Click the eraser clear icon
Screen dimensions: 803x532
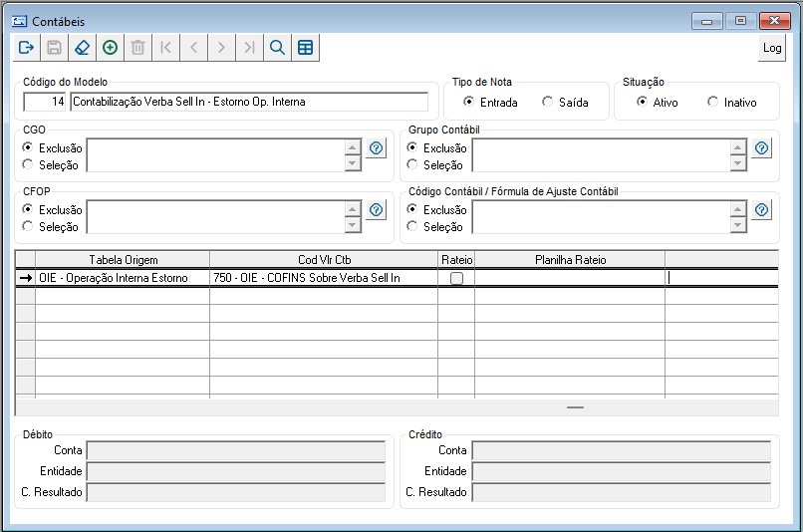coord(82,48)
